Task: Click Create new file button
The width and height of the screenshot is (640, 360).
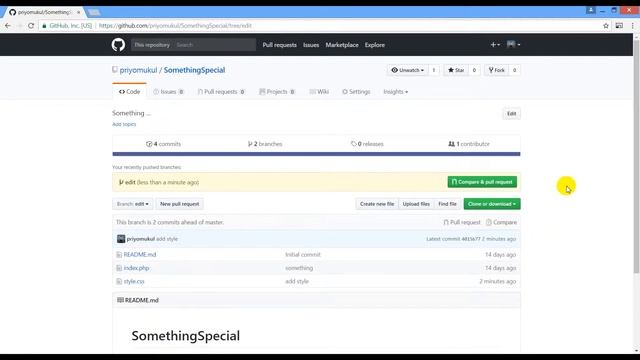Action: tap(377, 204)
